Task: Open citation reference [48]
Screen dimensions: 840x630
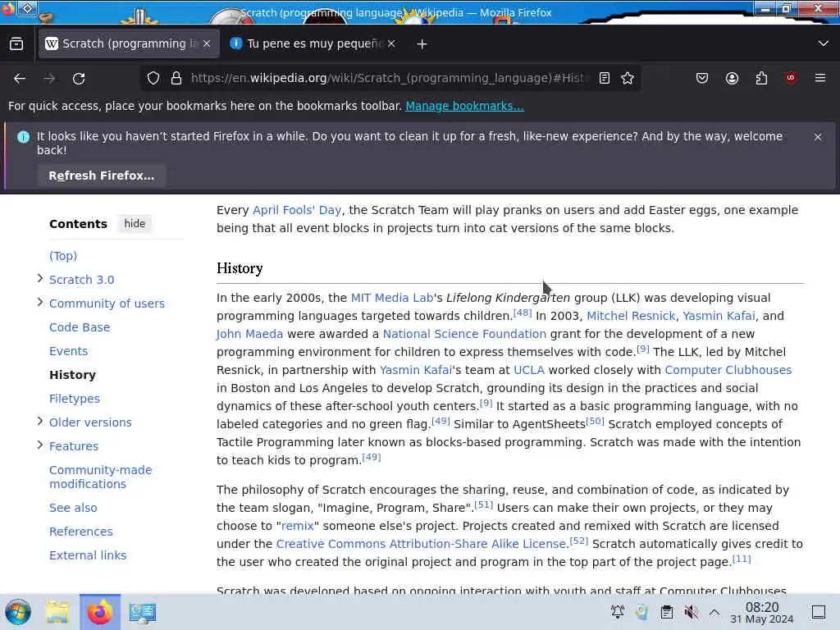Action: 523,313
